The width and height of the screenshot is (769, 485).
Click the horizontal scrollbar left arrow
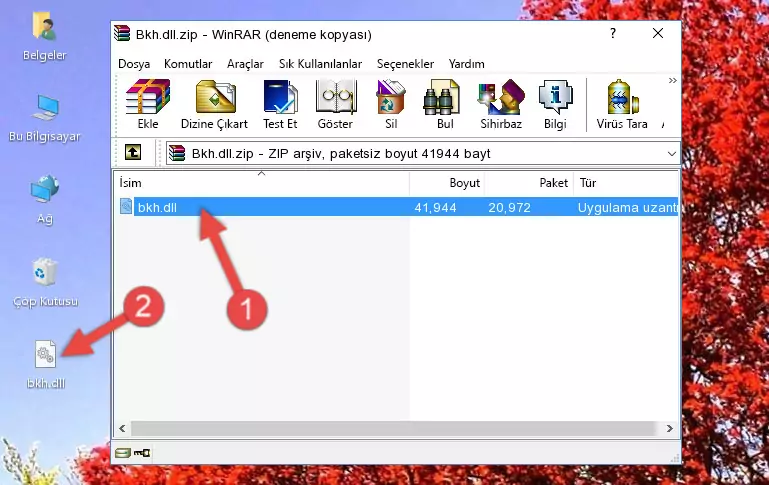coord(123,429)
